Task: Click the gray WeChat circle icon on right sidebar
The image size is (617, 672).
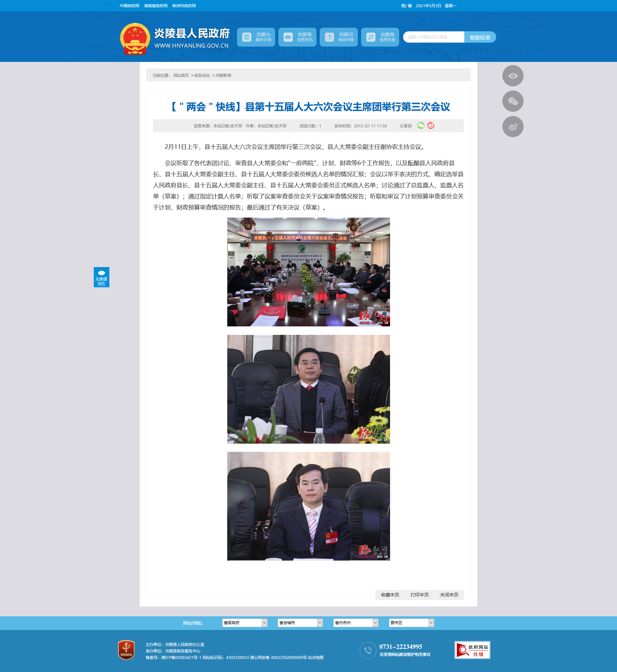Action: pyautogui.click(x=512, y=101)
